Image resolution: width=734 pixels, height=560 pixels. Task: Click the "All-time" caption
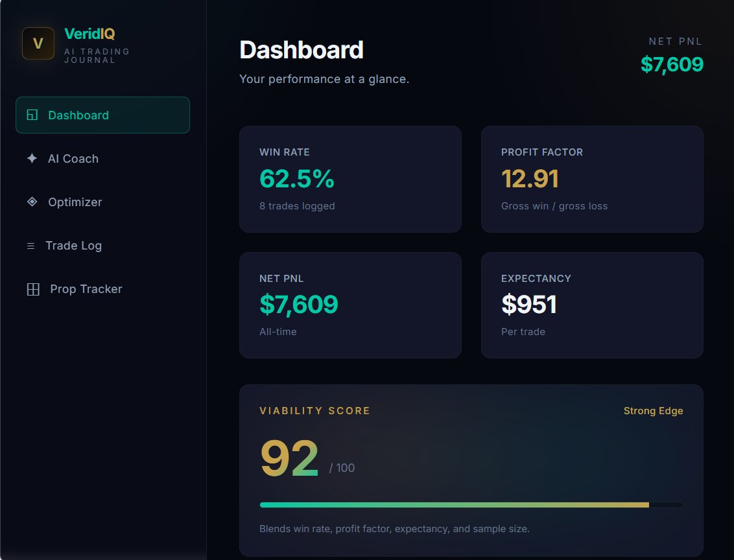pyautogui.click(x=278, y=332)
